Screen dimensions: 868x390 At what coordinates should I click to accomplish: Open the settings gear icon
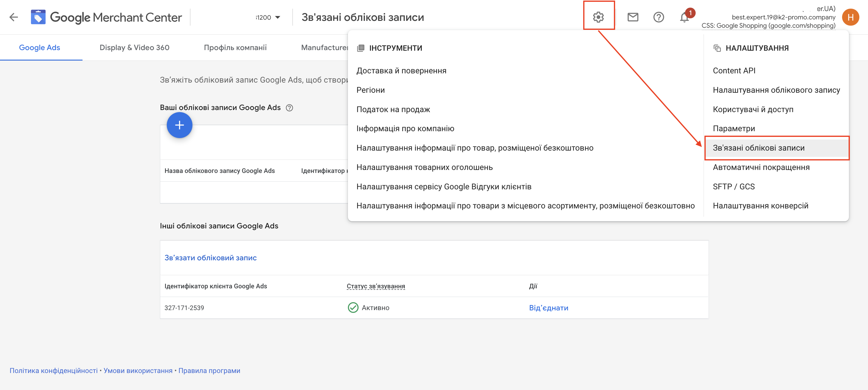598,17
